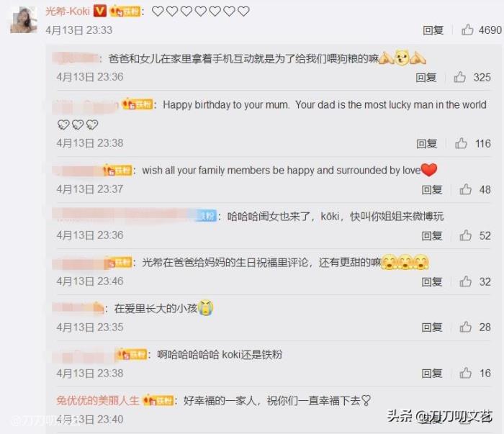Reply to the Happy birthday comment
This screenshot has width=504, height=434.
pos(426,144)
